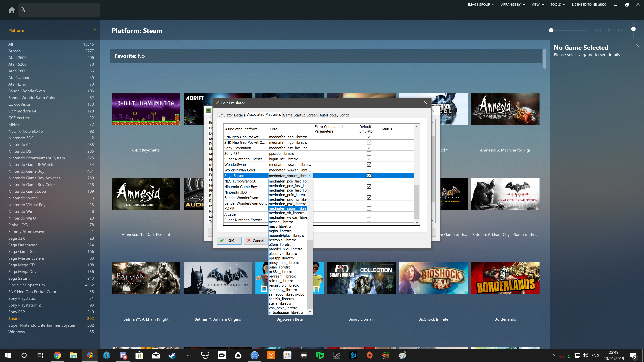This screenshot has height=362, width=644.
Task: Open the Platform sidebar filter dropdown
Action: (x=95, y=30)
